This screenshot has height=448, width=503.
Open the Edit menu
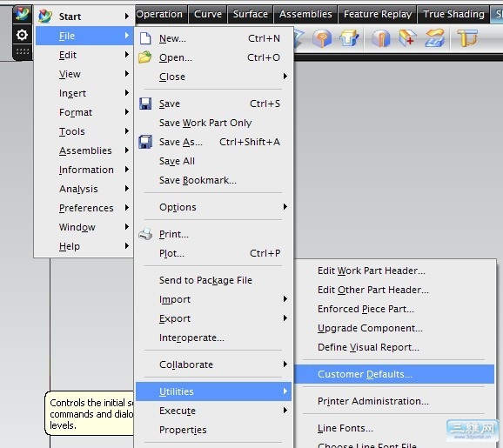coord(84,55)
